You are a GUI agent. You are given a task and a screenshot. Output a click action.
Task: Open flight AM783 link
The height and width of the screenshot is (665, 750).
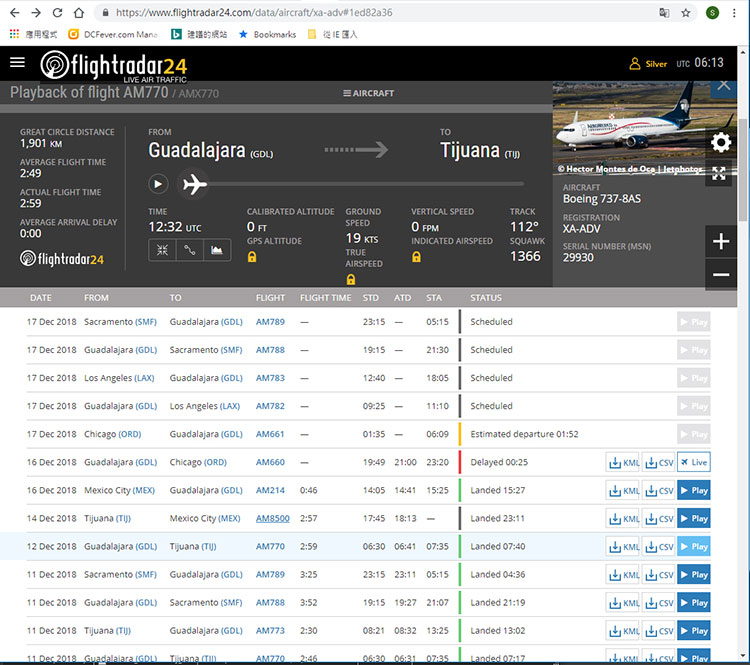click(270, 378)
